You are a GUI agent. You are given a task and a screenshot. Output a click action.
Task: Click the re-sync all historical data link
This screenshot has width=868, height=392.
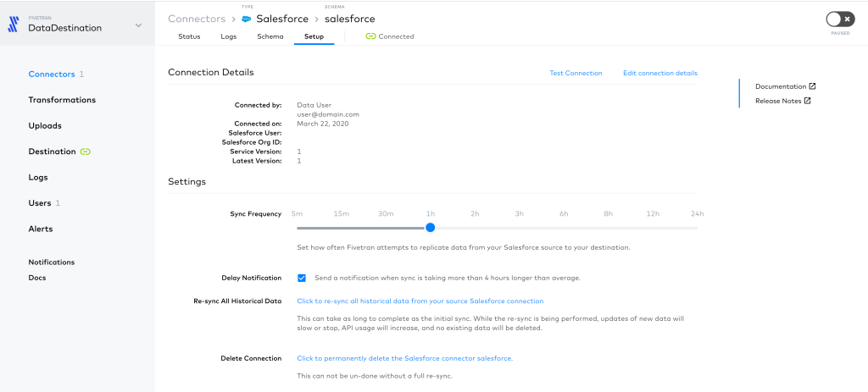pos(420,301)
